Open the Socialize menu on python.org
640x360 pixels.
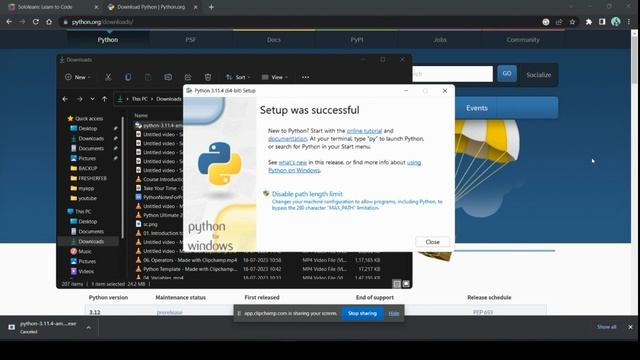(x=538, y=75)
